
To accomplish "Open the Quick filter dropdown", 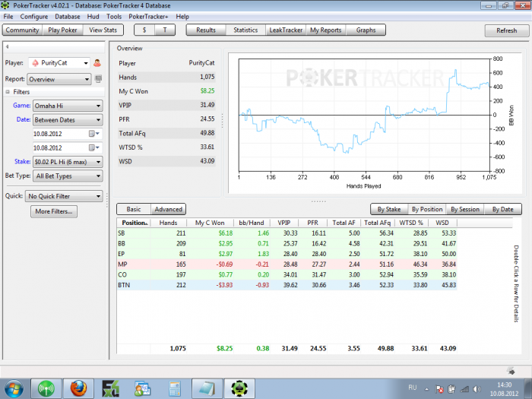I will pyautogui.click(x=64, y=196).
